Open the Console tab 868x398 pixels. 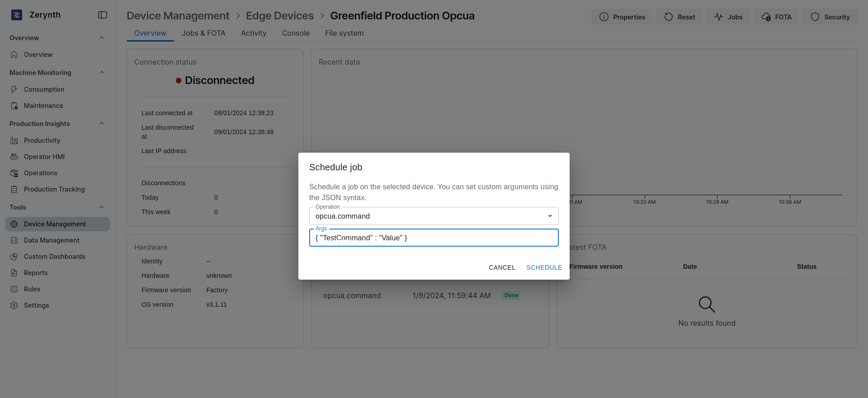296,33
